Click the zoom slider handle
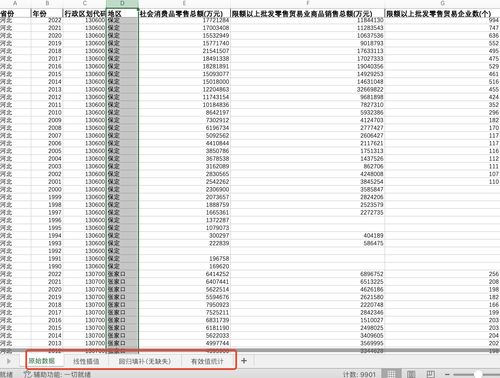This screenshot has width=500, height=378. click(478, 374)
